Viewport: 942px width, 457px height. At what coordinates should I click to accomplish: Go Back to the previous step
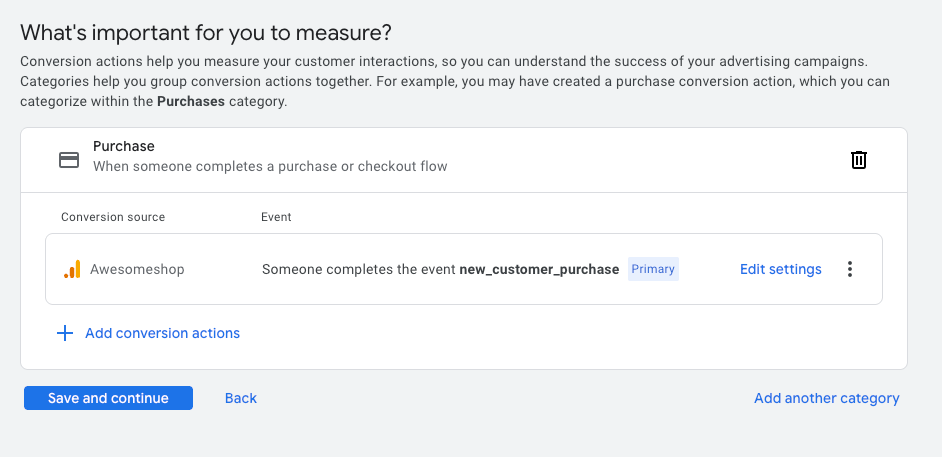pos(241,398)
